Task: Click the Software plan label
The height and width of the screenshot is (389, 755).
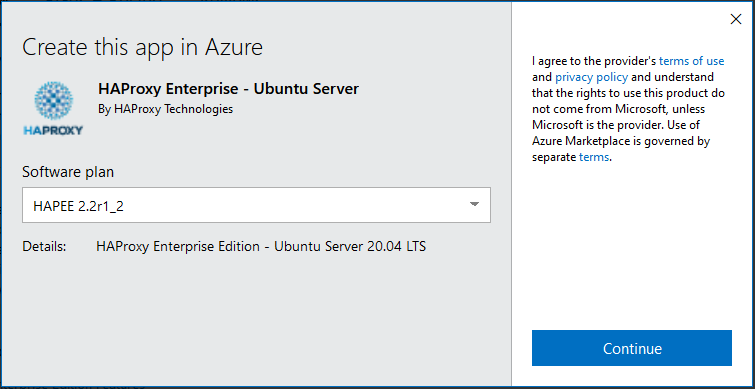Action: (x=68, y=172)
